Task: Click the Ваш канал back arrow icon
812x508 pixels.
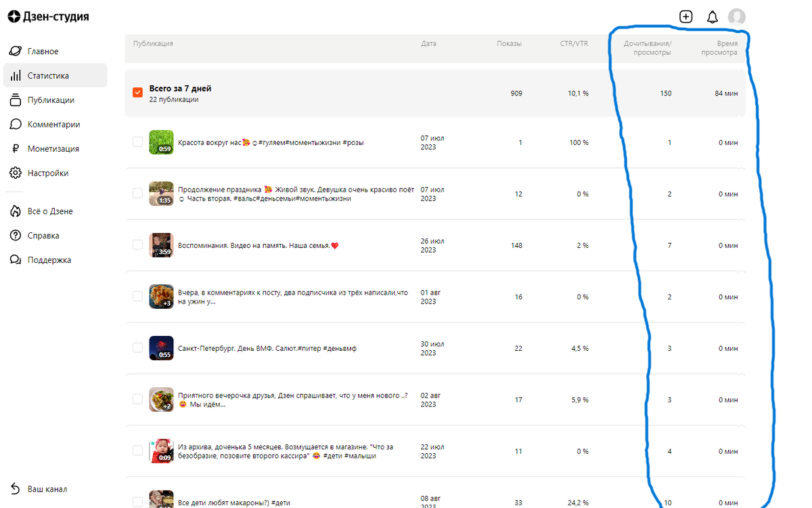Action: [x=16, y=489]
